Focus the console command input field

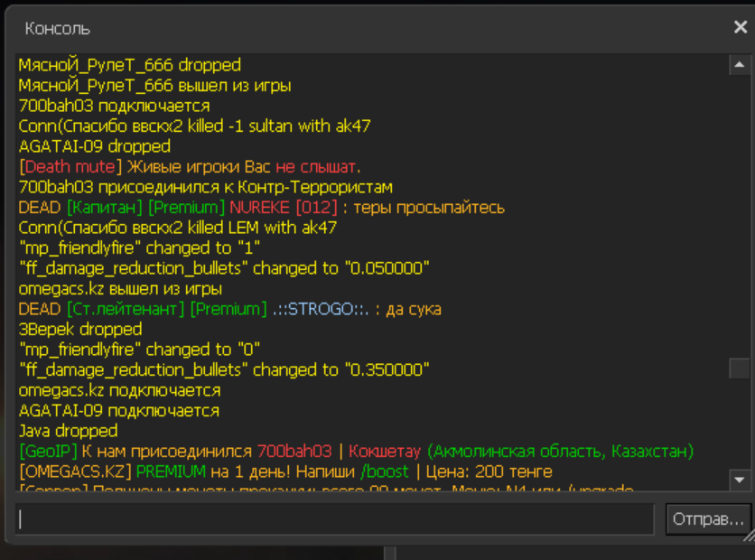[x=334, y=519]
